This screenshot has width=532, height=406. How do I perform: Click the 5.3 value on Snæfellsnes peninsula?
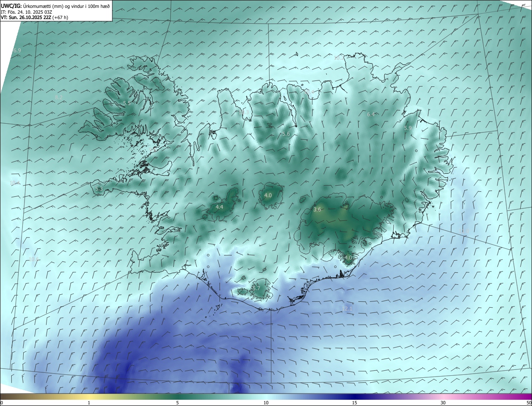pos(99,188)
